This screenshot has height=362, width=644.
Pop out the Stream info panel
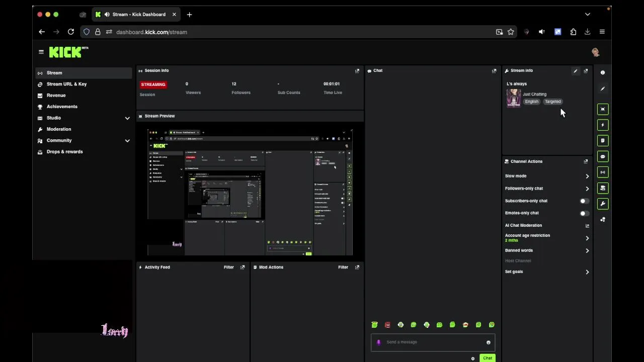click(586, 71)
